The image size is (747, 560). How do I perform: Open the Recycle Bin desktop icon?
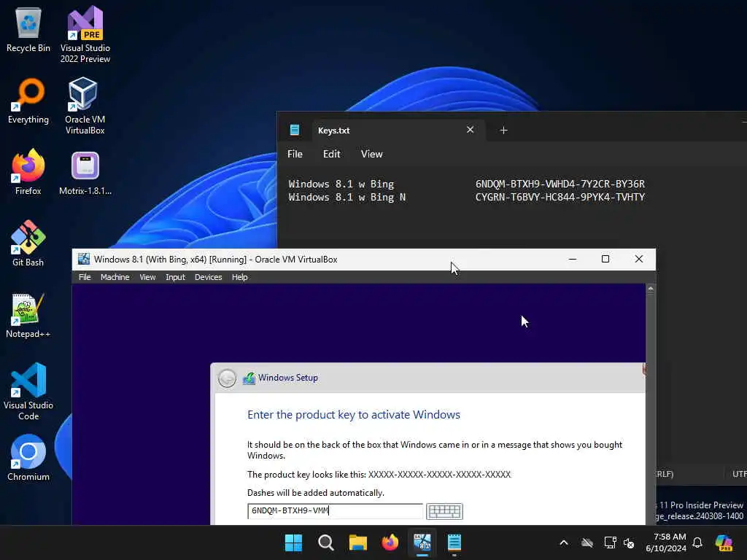[28, 30]
